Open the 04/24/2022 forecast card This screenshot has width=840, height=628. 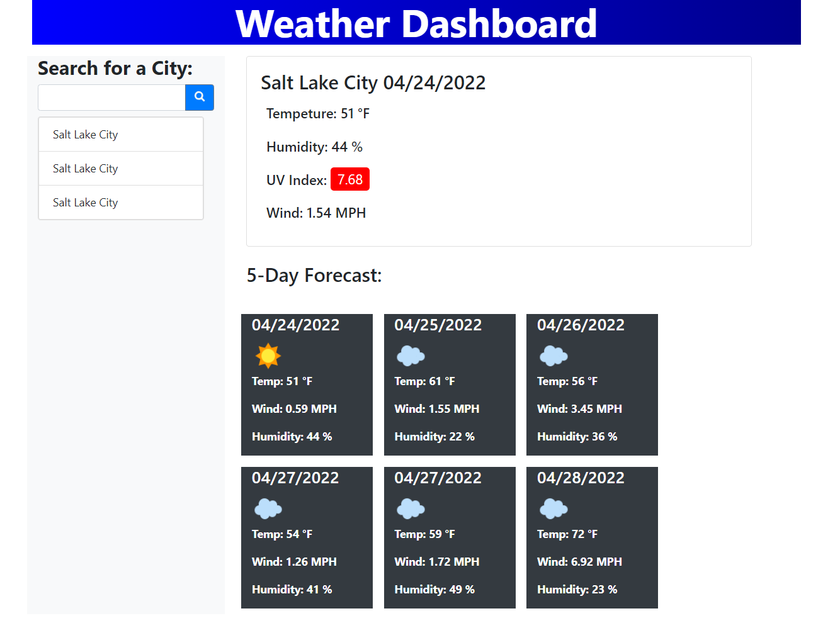click(307, 384)
